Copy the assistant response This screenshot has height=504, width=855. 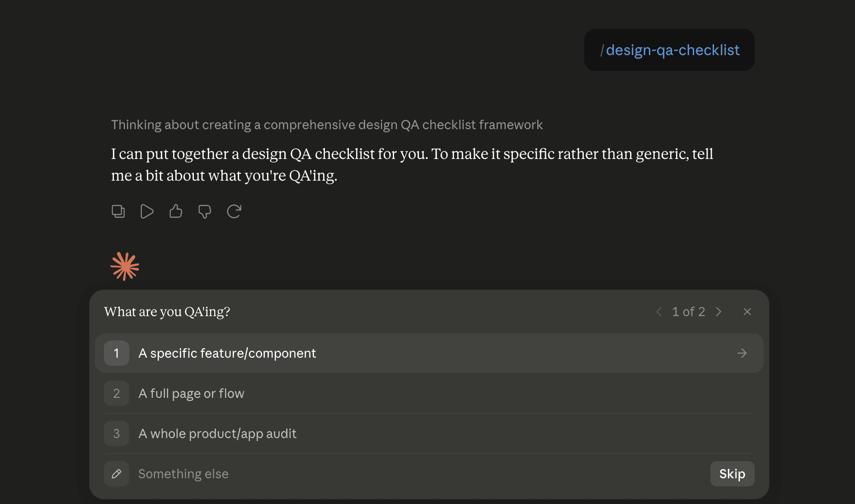tap(118, 211)
